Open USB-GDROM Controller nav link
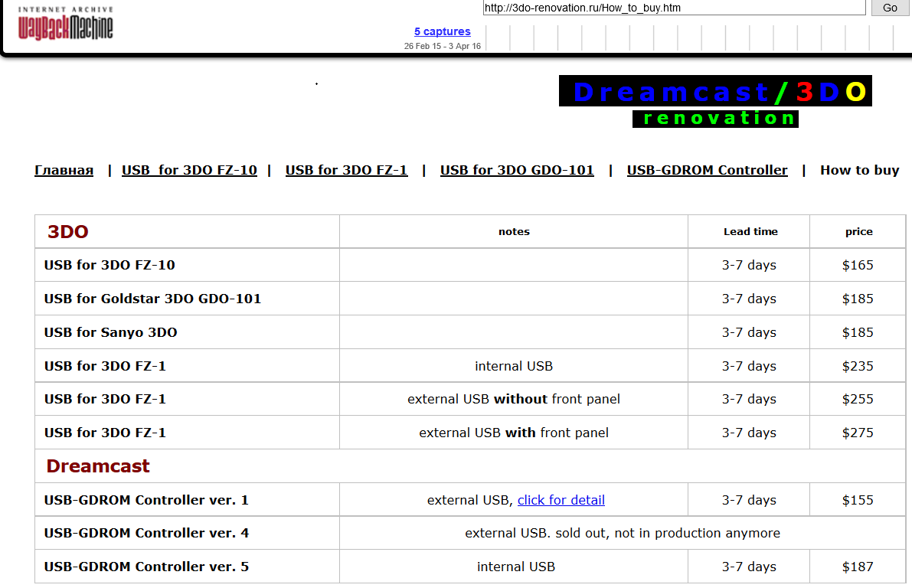Image resolution: width=912 pixels, height=588 pixels. tap(707, 171)
